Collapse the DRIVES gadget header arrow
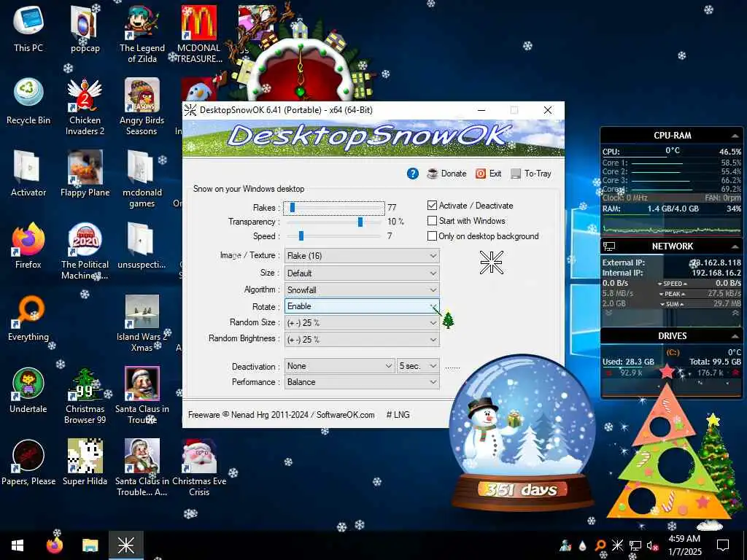 coord(735,336)
